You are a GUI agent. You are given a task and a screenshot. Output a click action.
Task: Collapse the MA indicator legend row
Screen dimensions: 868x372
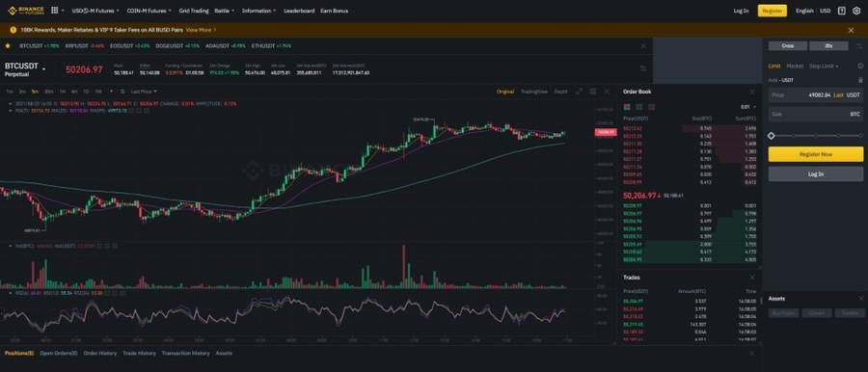[11, 111]
